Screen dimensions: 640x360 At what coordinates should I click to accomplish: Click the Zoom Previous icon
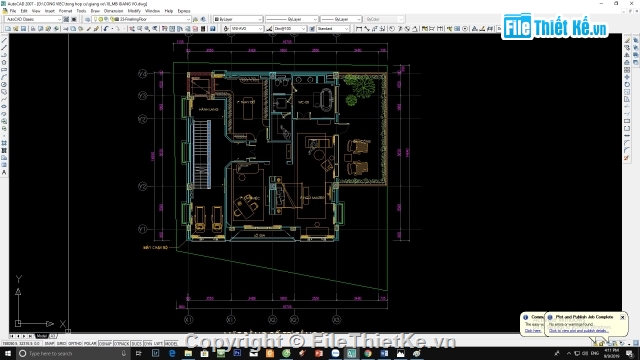point(155,29)
